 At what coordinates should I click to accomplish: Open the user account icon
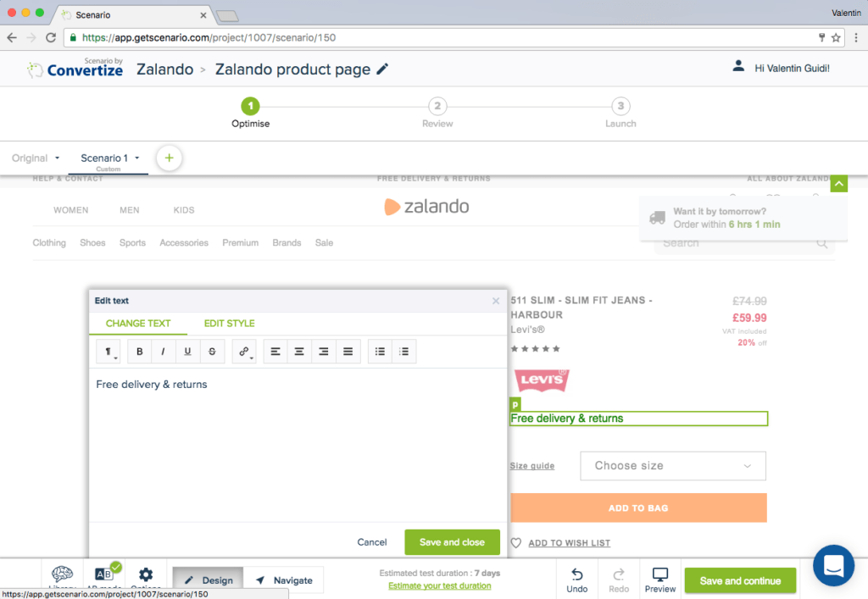[x=738, y=66]
